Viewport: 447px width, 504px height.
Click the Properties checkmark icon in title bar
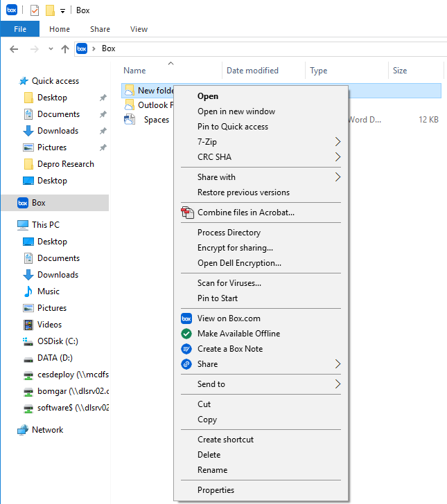[35, 10]
